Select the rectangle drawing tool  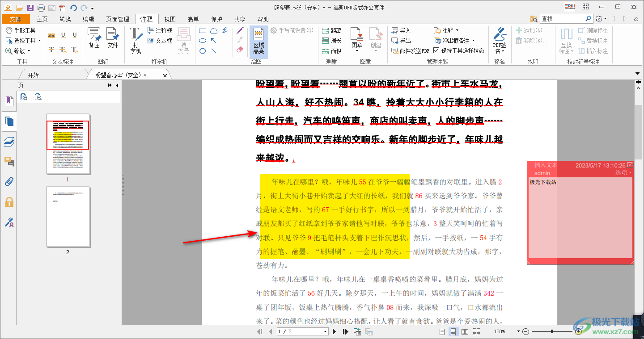click(203, 31)
